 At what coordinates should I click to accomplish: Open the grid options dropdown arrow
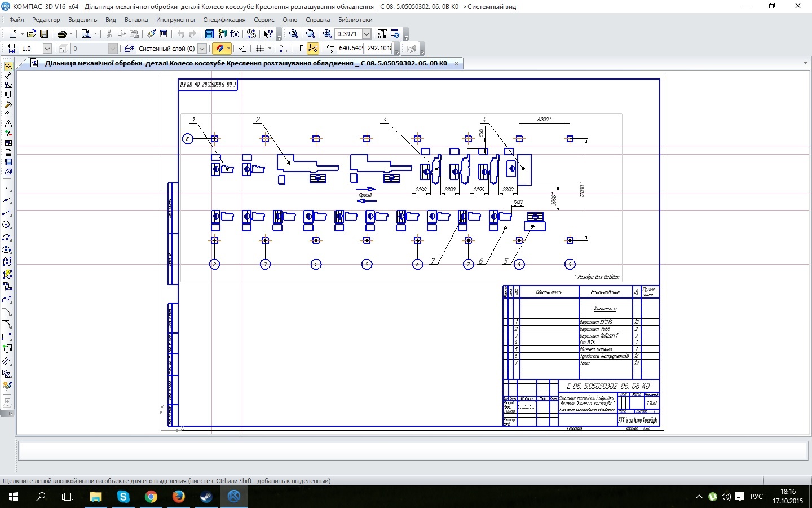pos(270,49)
